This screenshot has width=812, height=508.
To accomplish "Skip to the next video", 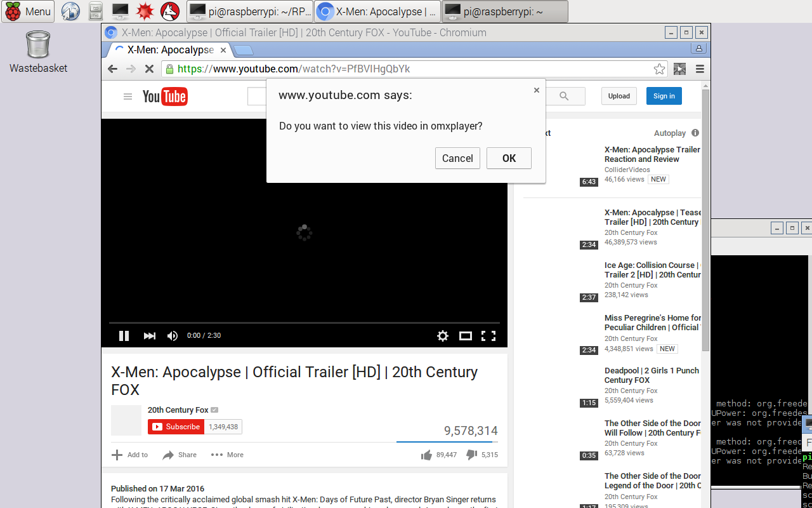I will pyautogui.click(x=149, y=336).
